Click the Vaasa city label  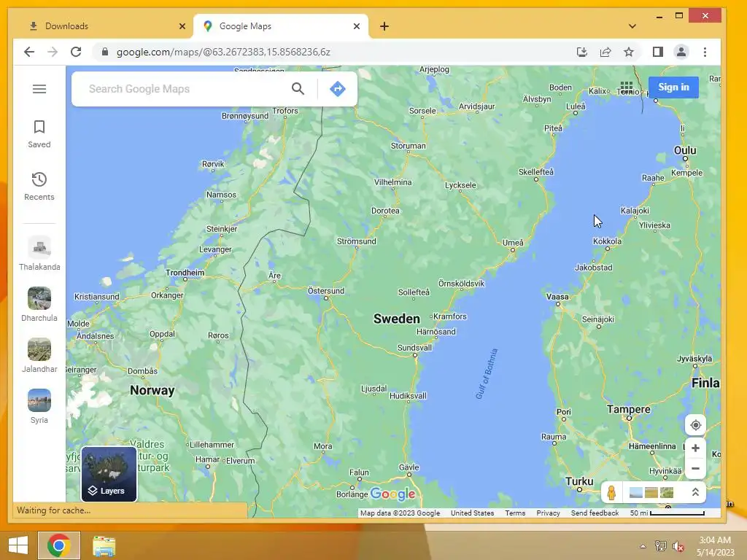557,297
